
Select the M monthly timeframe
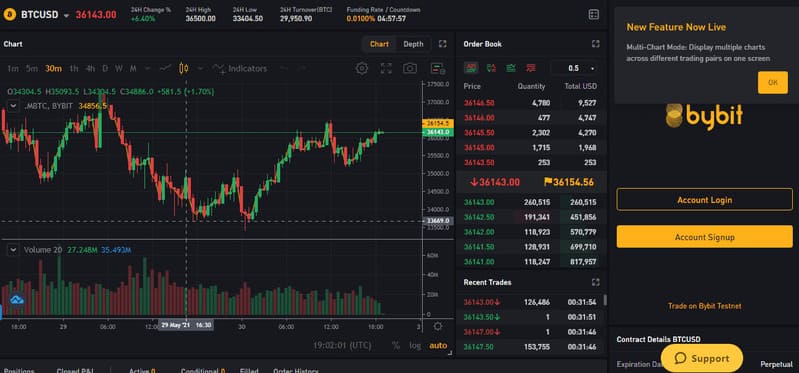pyautogui.click(x=133, y=69)
